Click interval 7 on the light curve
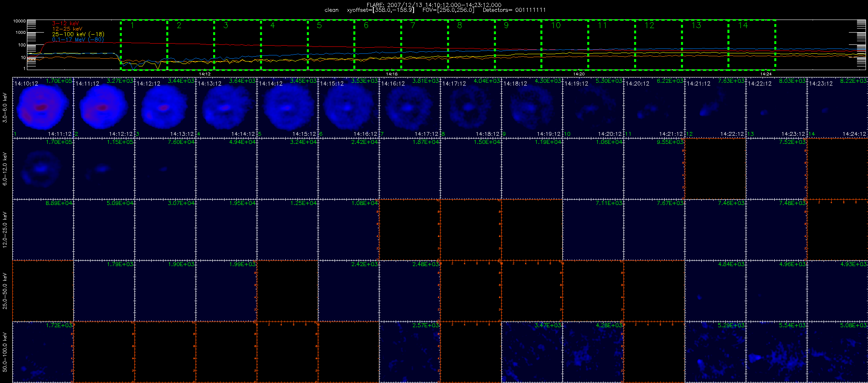The image size is (868, 383). pos(413,25)
